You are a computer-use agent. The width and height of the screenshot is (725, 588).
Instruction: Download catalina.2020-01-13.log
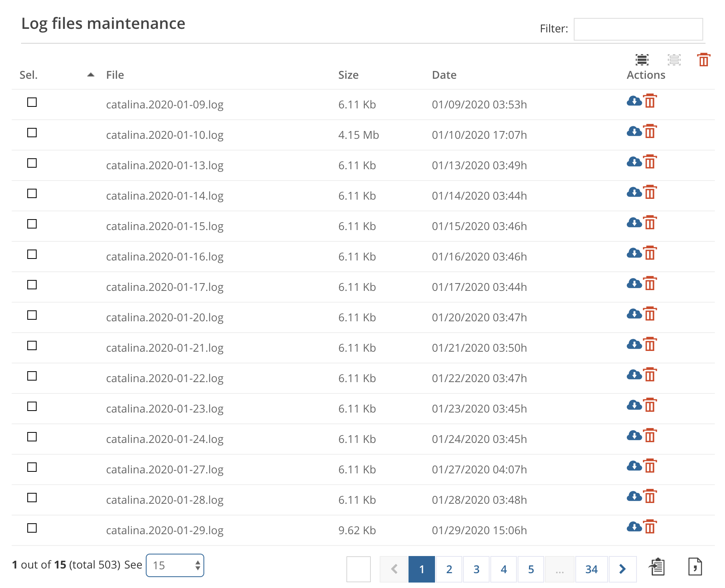point(634,162)
